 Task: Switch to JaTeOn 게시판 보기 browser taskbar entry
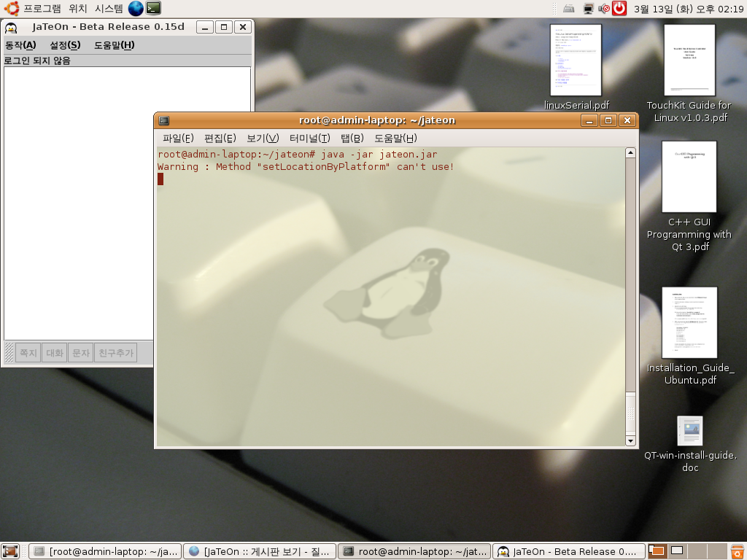coord(260,551)
